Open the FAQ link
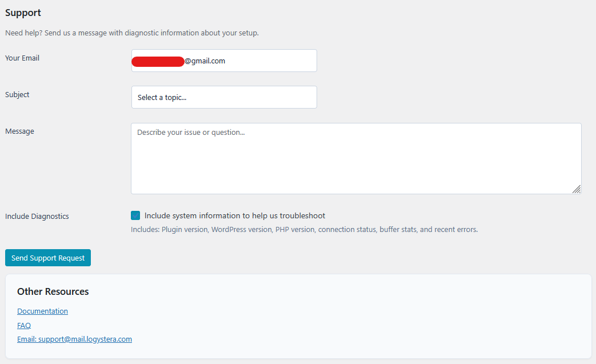596x364 pixels. [24, 325]
